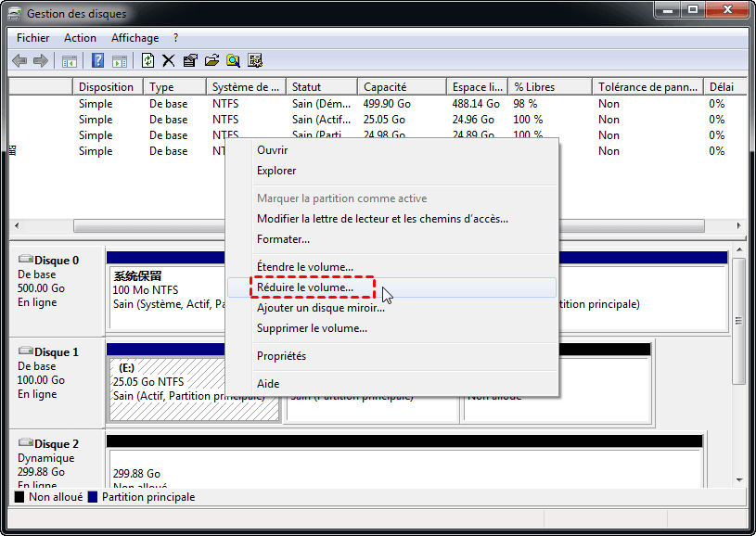The image size is (756, 536).
Task: Click the black X delete toolbar icon
Action: tap(168, 60)
